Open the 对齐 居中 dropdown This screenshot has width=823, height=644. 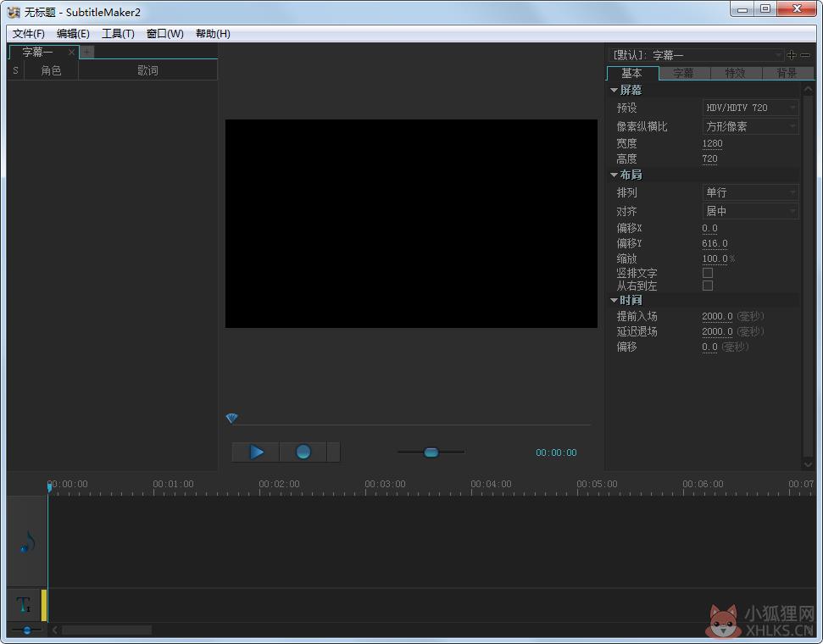pos(750,211)
